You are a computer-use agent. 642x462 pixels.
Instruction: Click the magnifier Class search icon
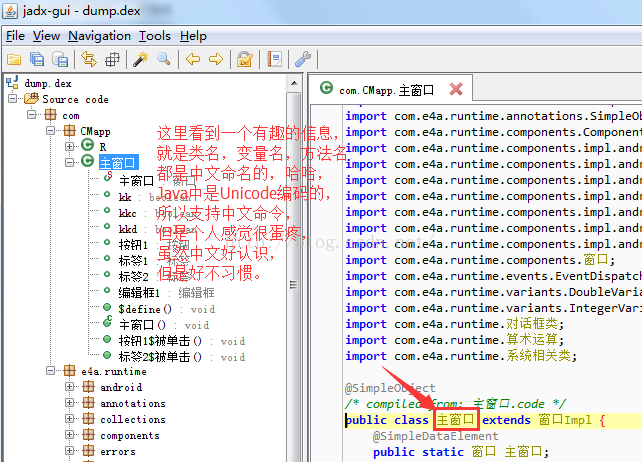(x=164, y=60)
